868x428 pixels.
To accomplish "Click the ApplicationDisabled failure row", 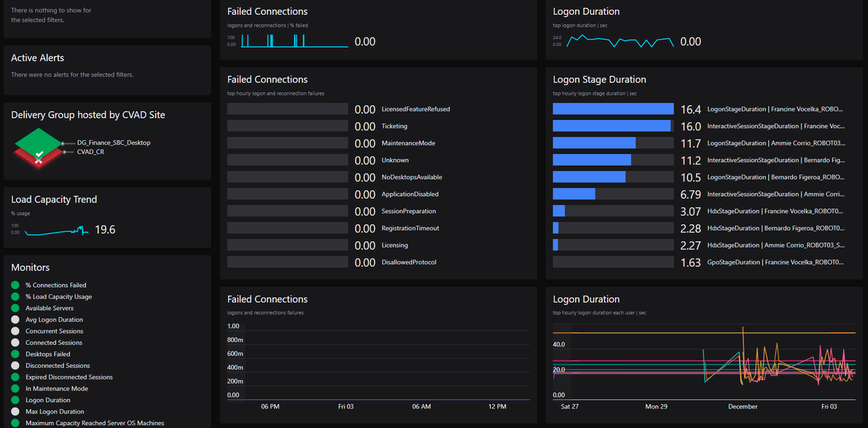I will [333, 194].
